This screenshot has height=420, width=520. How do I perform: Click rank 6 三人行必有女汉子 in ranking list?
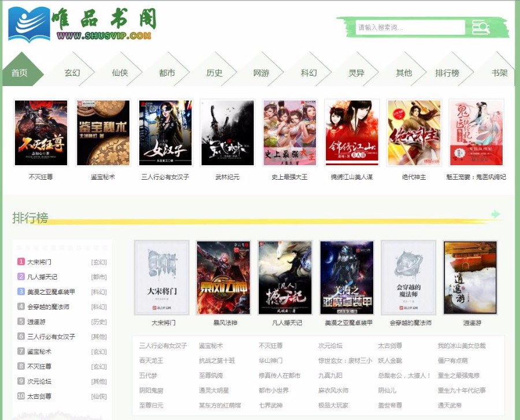(x=51, y=336)
